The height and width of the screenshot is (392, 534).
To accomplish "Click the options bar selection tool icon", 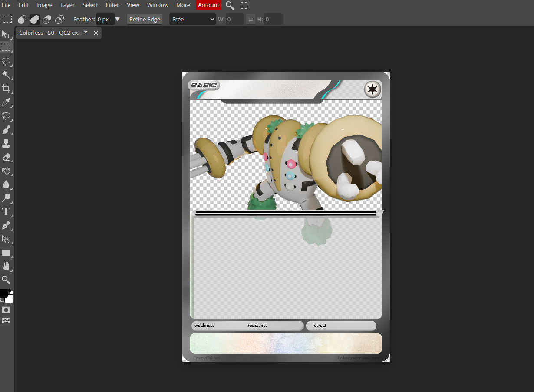I will [x=7, y=19].
